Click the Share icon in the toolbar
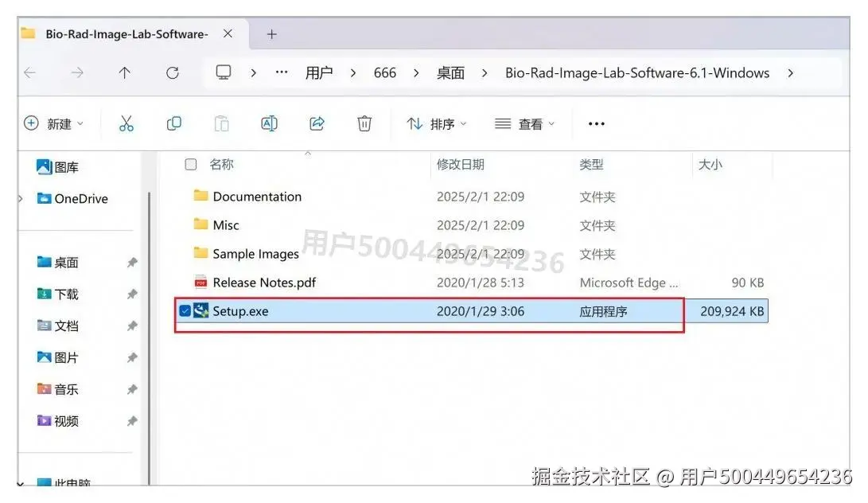This screenshot has width=868, height=503. [317, 123]
